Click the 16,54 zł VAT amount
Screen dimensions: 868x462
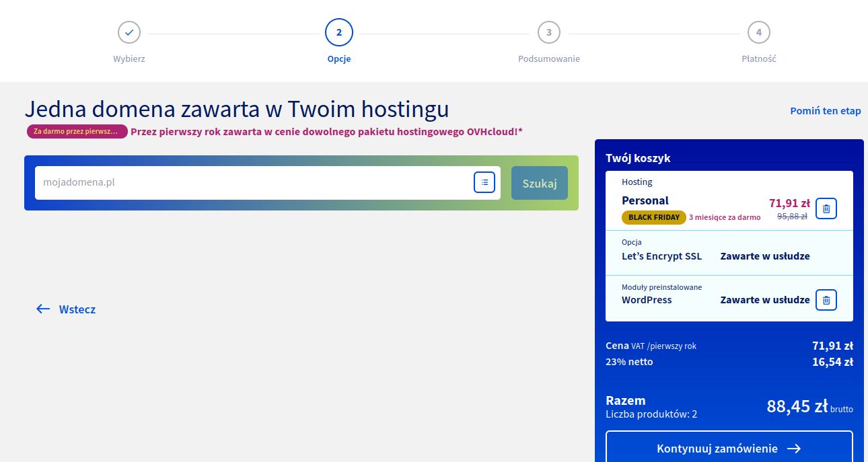pos(832,362)
